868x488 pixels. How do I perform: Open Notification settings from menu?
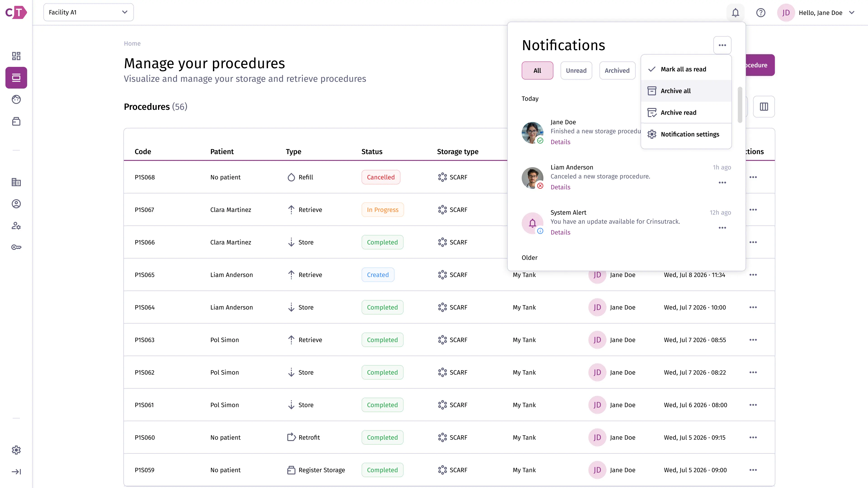tap(686, 134)
